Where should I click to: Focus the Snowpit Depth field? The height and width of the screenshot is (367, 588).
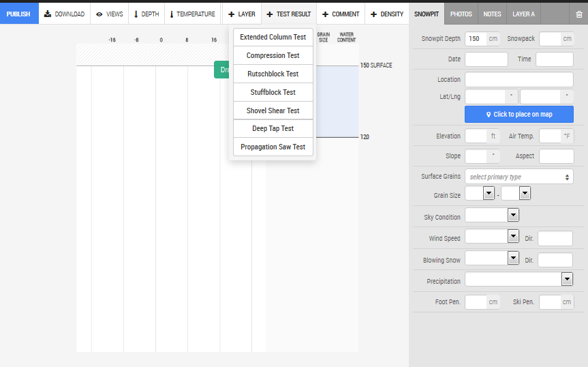click(x=476, y=39)
